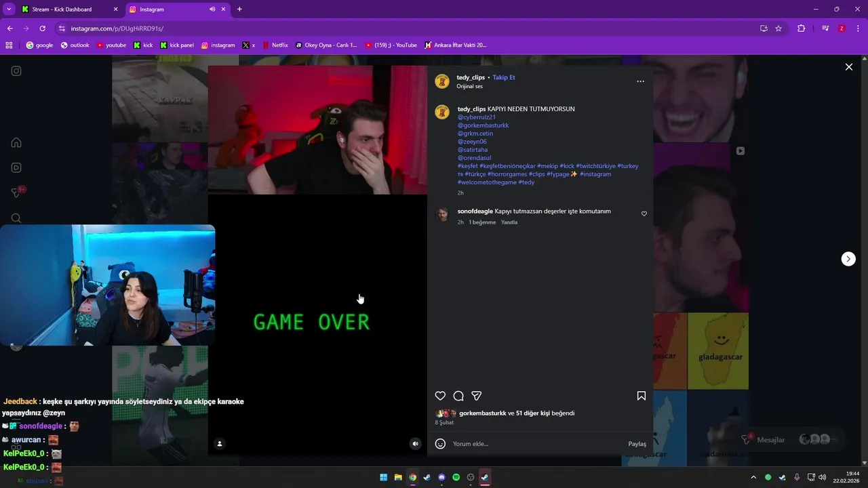Open the outlook bookmark
The height and width of the screenshot is (488, 868).
(75, 45)
